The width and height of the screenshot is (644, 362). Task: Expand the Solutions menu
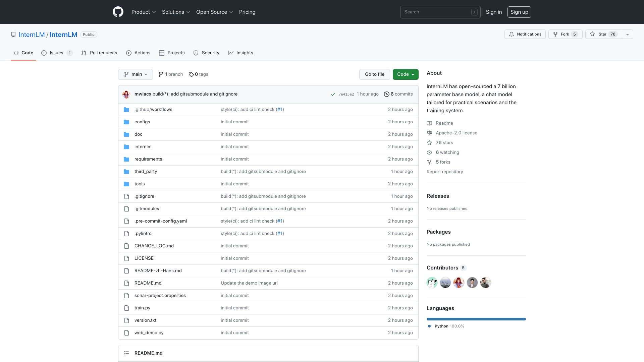click(x=176, y=12)
